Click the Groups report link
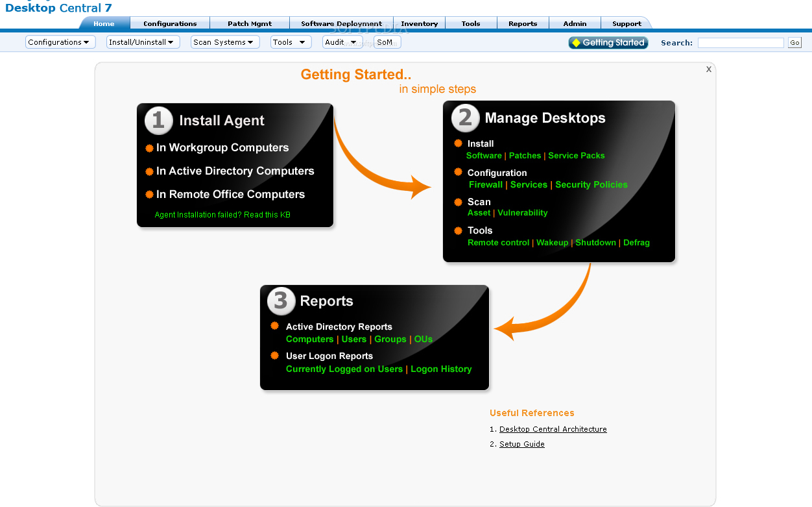 (x=390, y=340)
